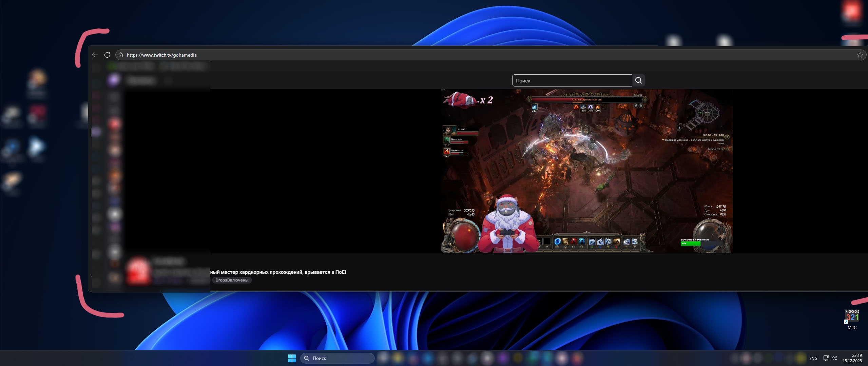
Task: Switch the ENG input language indicator
Action: [813, 358]
